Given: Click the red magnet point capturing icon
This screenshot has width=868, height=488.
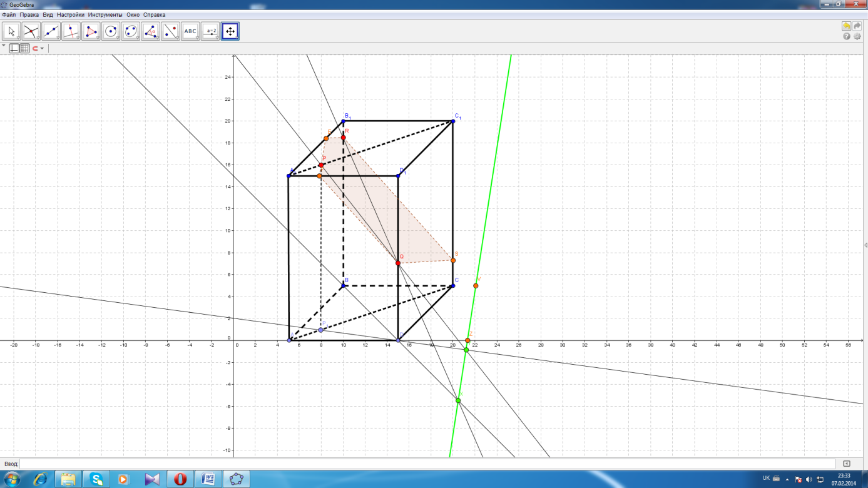Looking at the screenshot, I should click(x=36, y=48).
